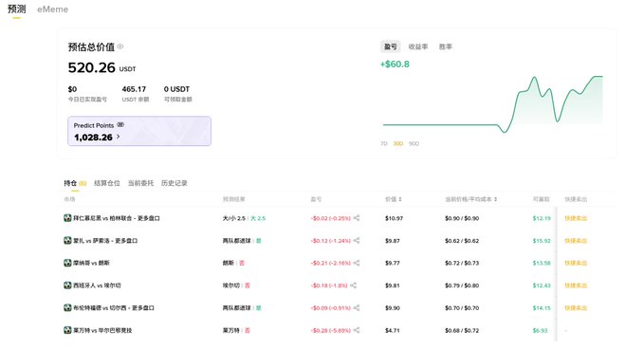Share the position with -$0.12 (-1.24%) loss
The width and height of the screenshot is (644, 350).
tap(357, 240)
